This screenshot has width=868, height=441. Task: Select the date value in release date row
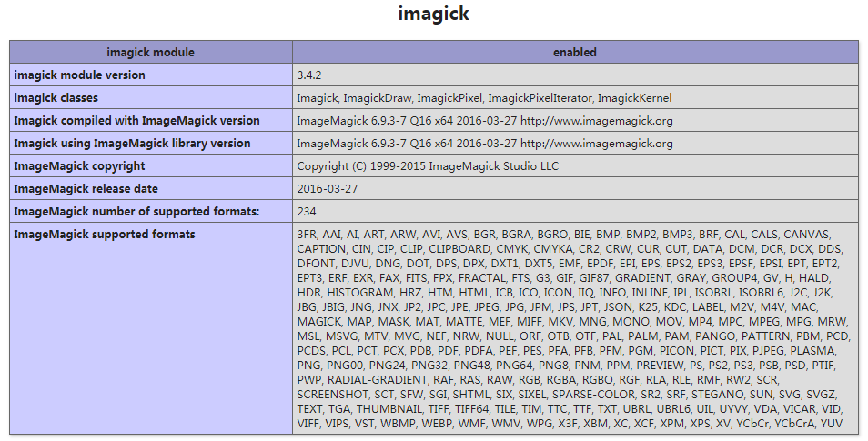tap(327, 189)
